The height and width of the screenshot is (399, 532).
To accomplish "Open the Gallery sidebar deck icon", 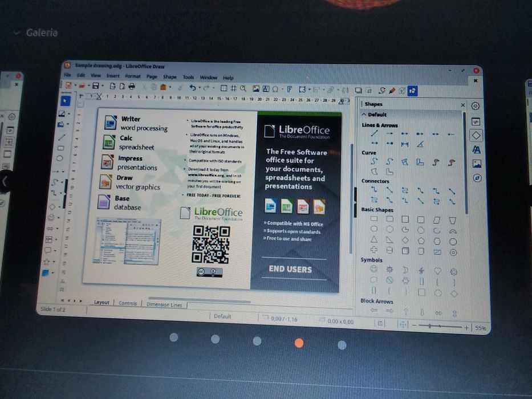I will (477, 164).
